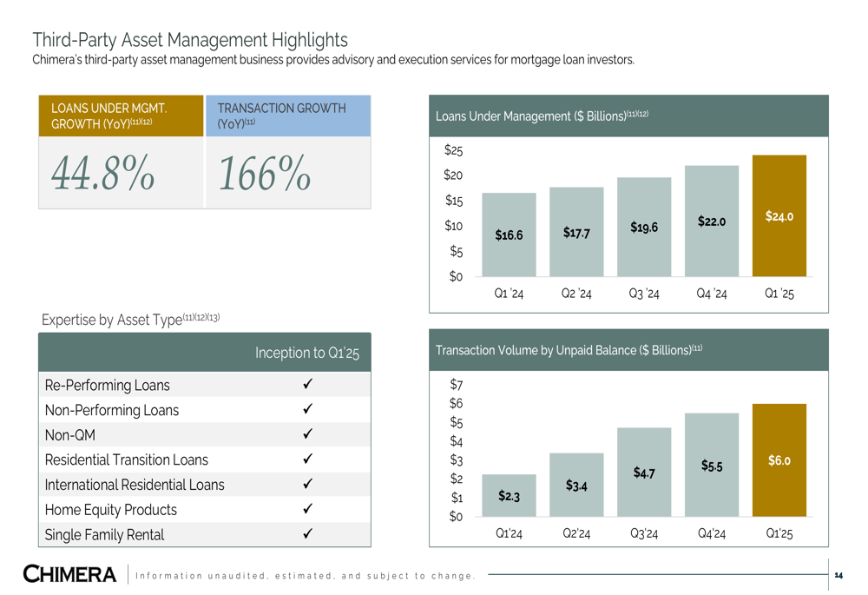The image size is (868, 595).
Task: Click the $20 axis label in Loans chart
Action: [x=453, y=175]
